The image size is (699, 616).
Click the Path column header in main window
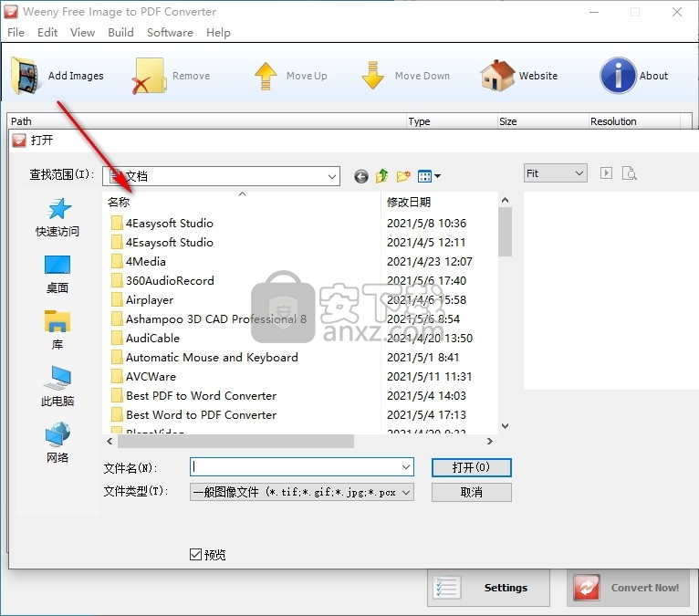click(x=207, y=121)
